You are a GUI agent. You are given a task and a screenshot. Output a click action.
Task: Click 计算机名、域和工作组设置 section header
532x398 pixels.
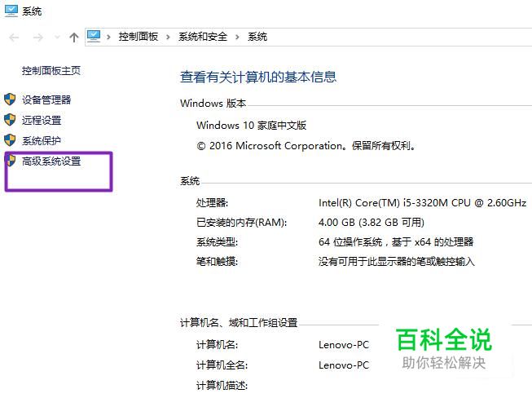tap(239, 323)
